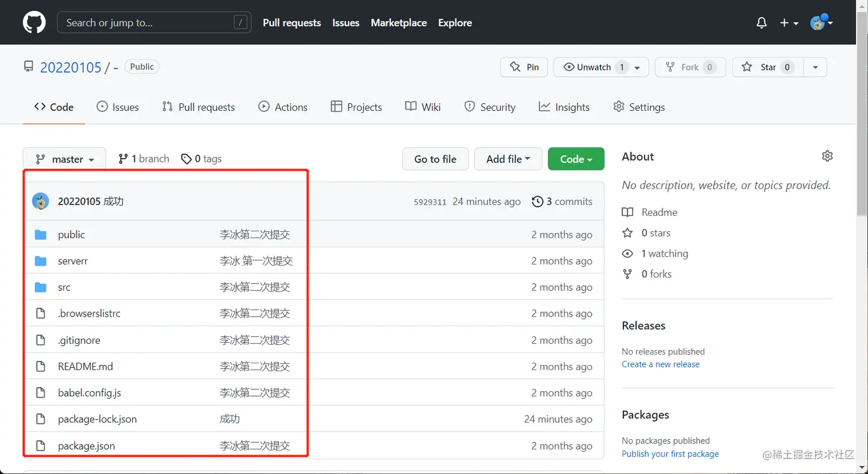This screenshot has height=474, width=868.
Task: Star this repository
Action: point(768,67)
